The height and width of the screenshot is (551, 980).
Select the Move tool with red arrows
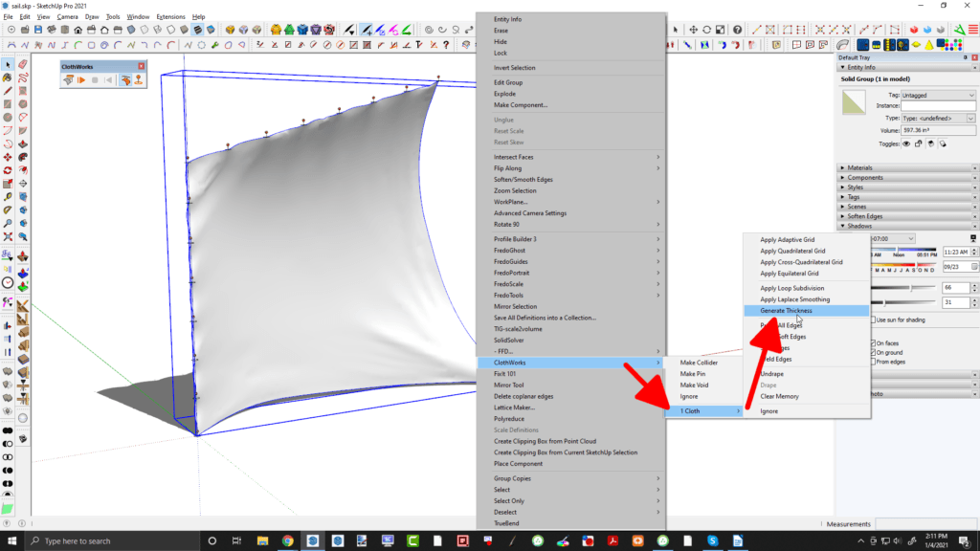8,157
